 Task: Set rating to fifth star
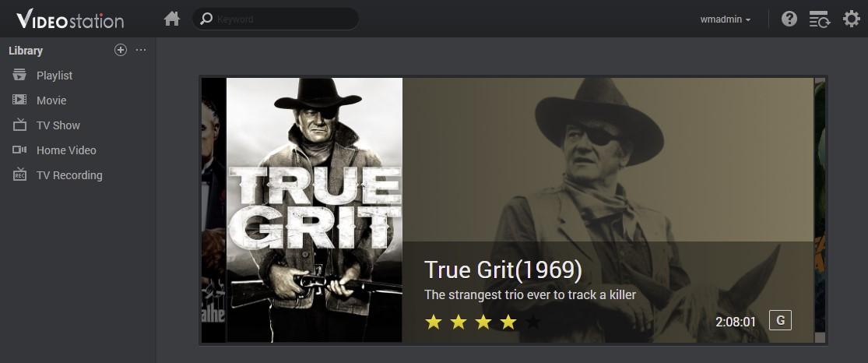point(533,322)
